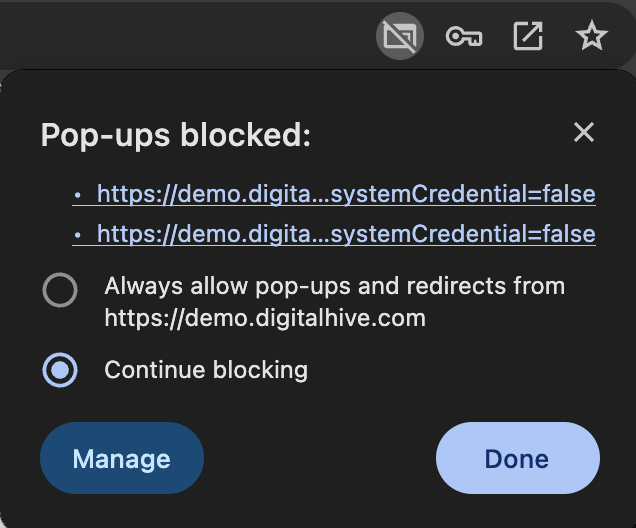
Task: Click the 'Continue blocking' text label
Action: coord(206,370)
